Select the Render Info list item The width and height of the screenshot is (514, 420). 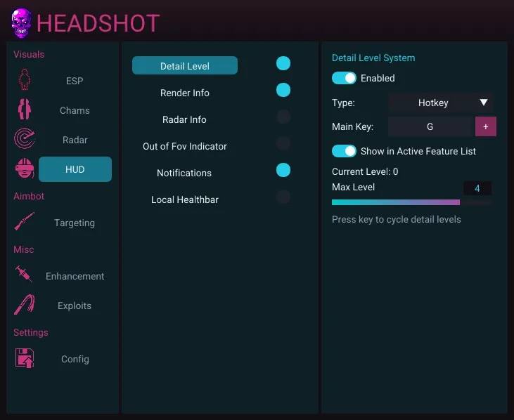click(185, 93)
